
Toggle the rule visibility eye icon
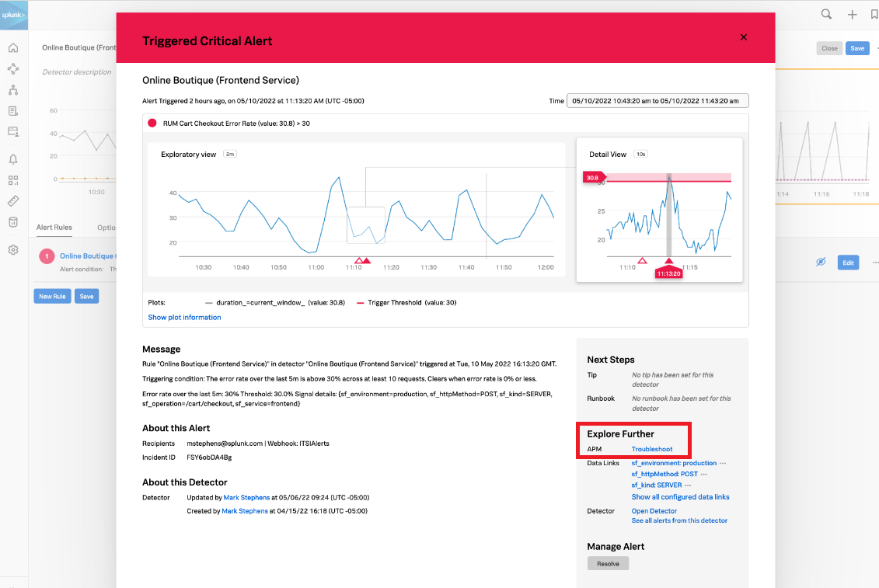[821, 262]
